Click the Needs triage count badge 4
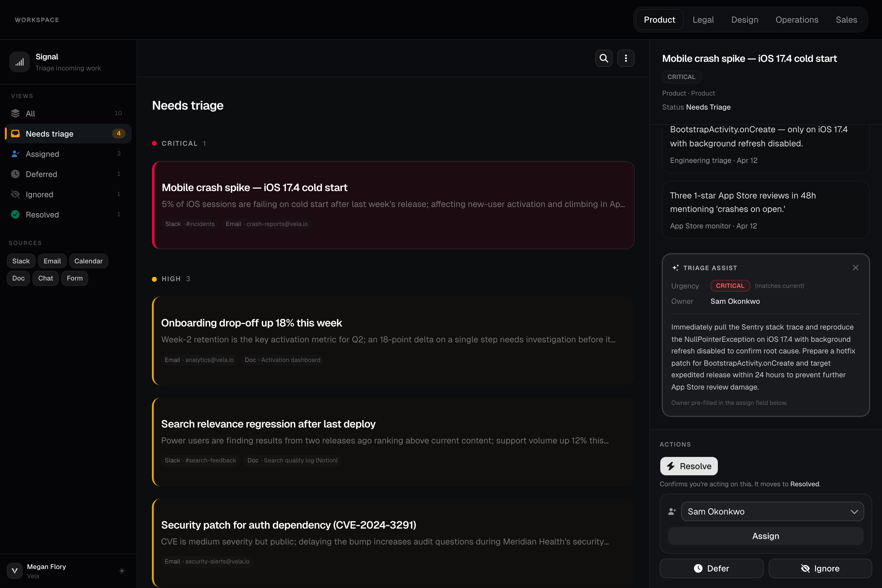This screenshot has height=588, width=882. [x=119, y=134]
